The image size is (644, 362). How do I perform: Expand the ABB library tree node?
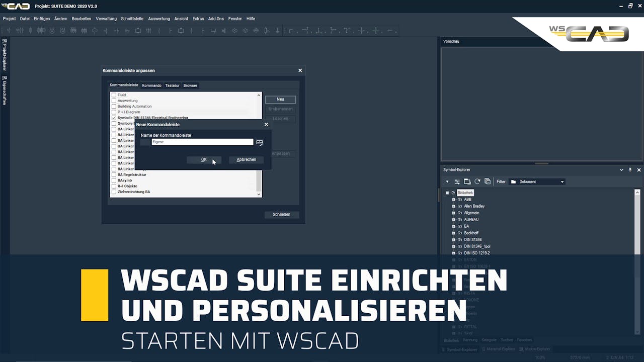(x=454, y=199)
